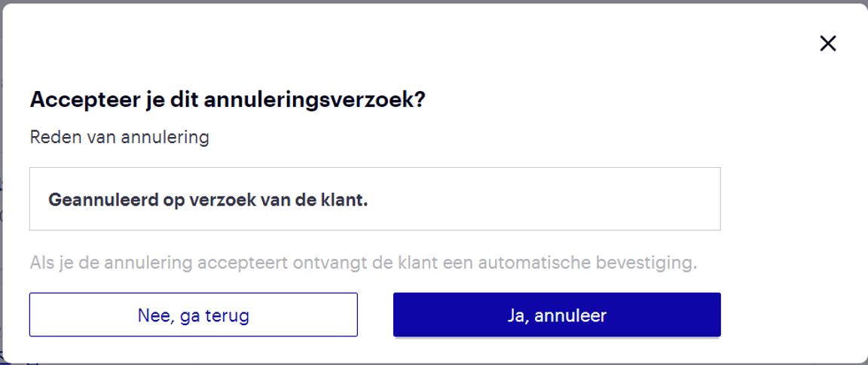Click the 'Ja, annuleer' button
The height and width of the screenshot is (365, 868).
[x=557, y=315]
